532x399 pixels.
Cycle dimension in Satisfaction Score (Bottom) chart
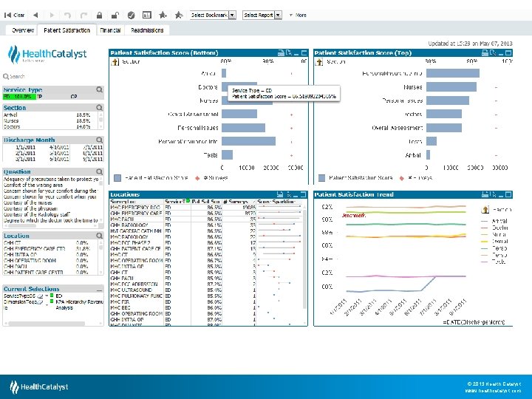click(x=115, y=62)
